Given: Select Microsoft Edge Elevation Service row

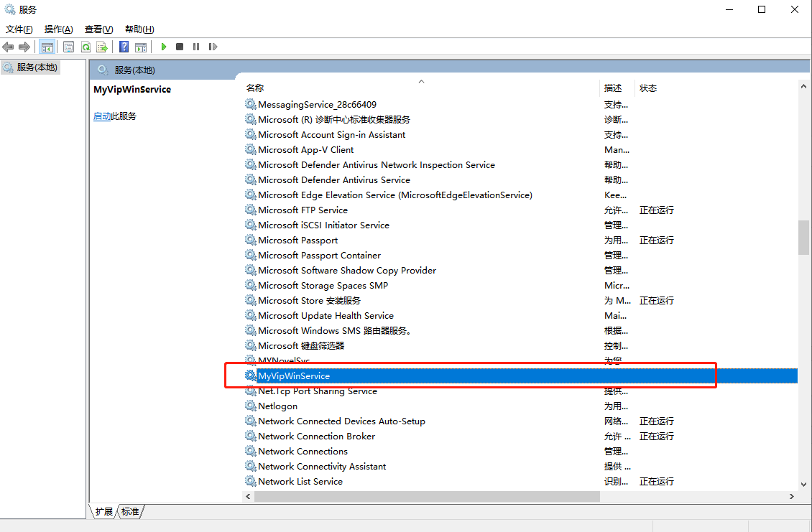Looking at the screenshot, I should 520,195.
